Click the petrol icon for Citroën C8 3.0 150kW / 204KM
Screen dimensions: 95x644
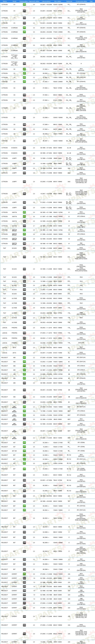(24, 82)
